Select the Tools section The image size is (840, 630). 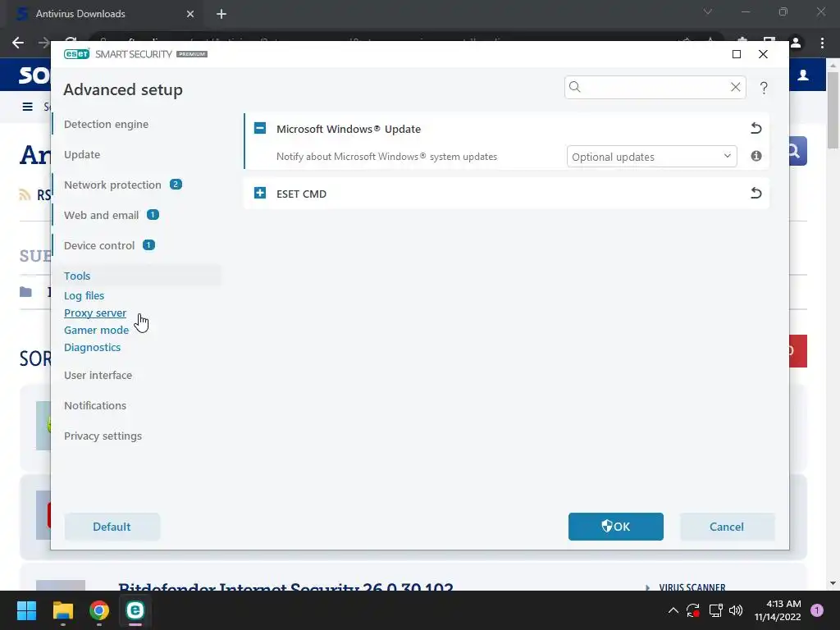(x=77, y=276)
